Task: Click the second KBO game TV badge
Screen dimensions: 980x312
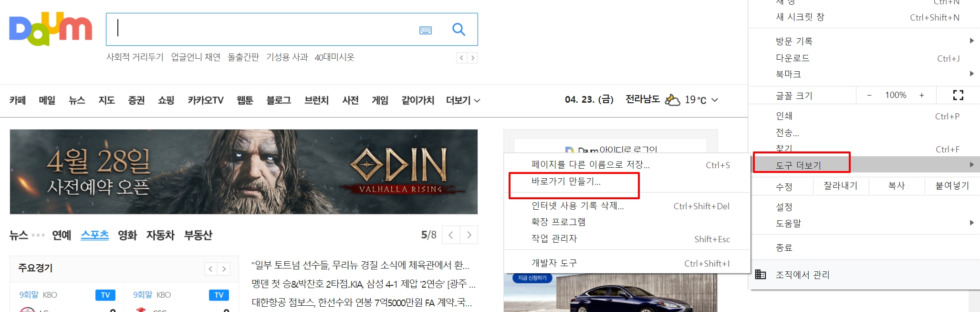Action: 219,295
